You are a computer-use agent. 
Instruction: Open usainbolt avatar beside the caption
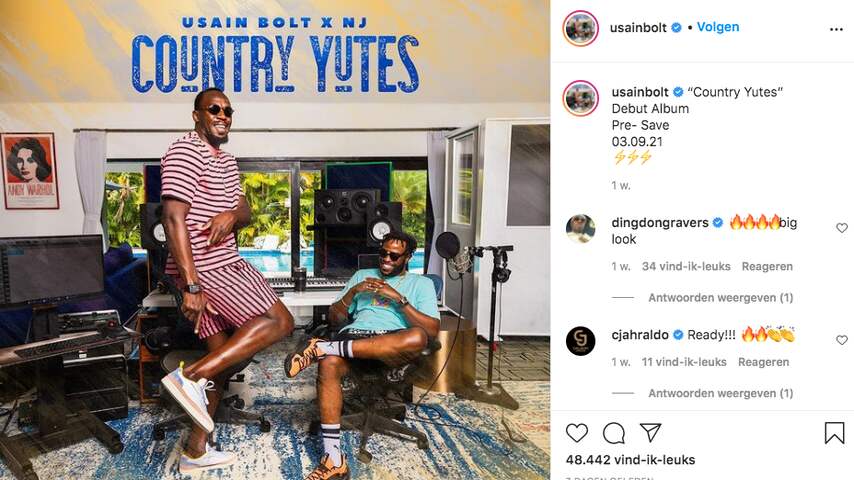tap(581, 98)
